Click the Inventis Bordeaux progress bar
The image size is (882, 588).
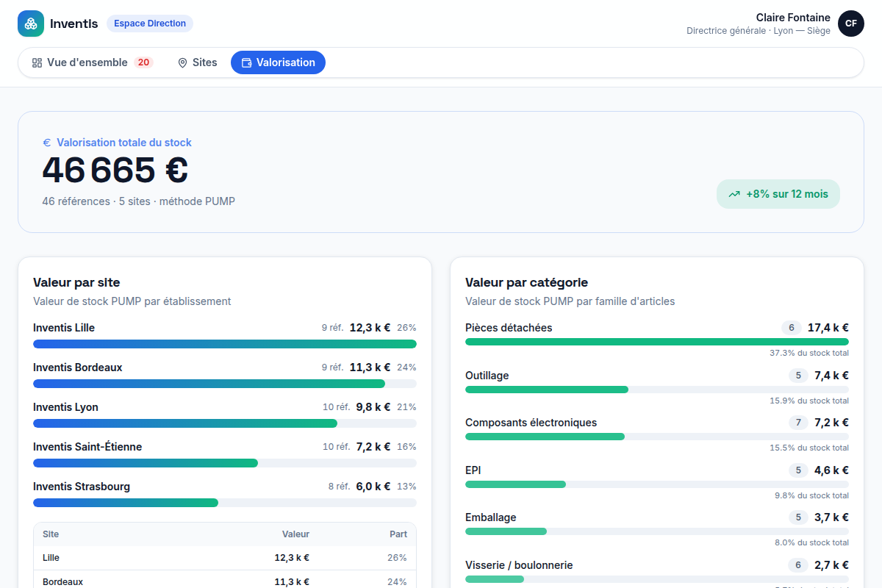[x=225, y=384]
